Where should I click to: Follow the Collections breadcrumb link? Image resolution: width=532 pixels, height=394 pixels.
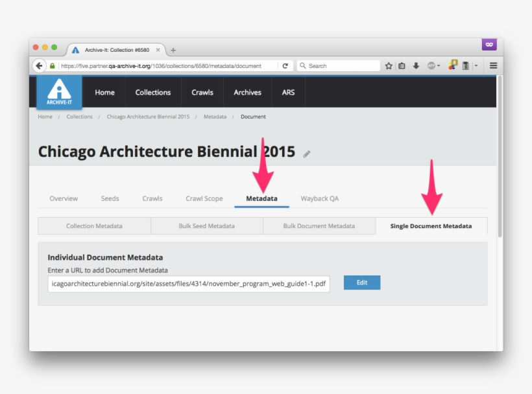click(80, 117)
